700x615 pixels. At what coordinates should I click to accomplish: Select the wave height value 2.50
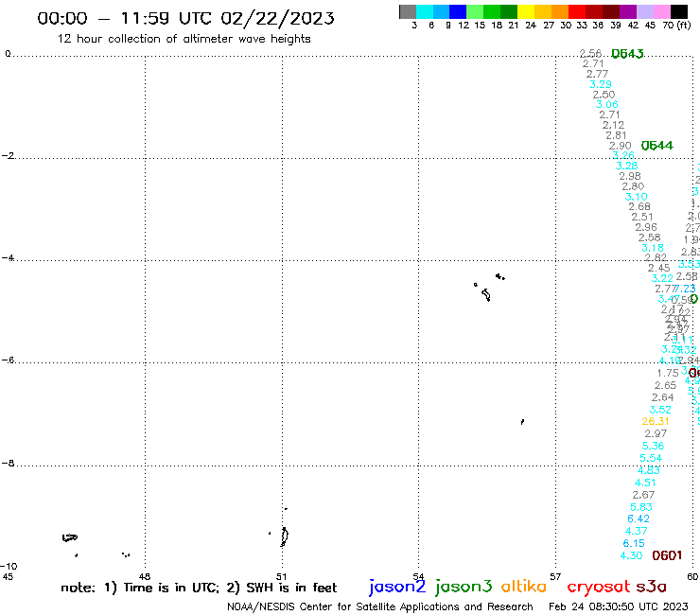(604, 95)
